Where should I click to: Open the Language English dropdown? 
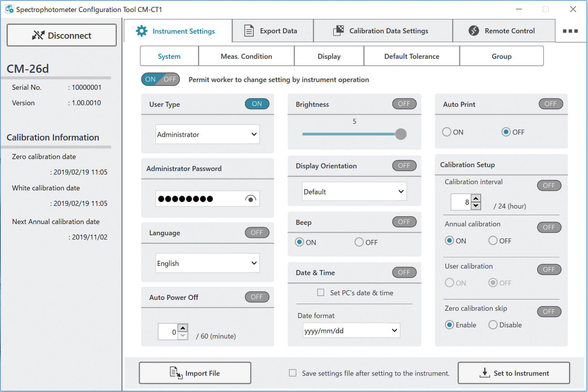click(x=207, y=263)
